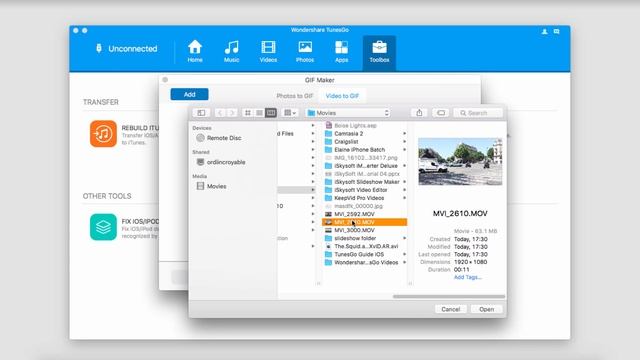Click Open in the file dialog

[x=487, y=309]
